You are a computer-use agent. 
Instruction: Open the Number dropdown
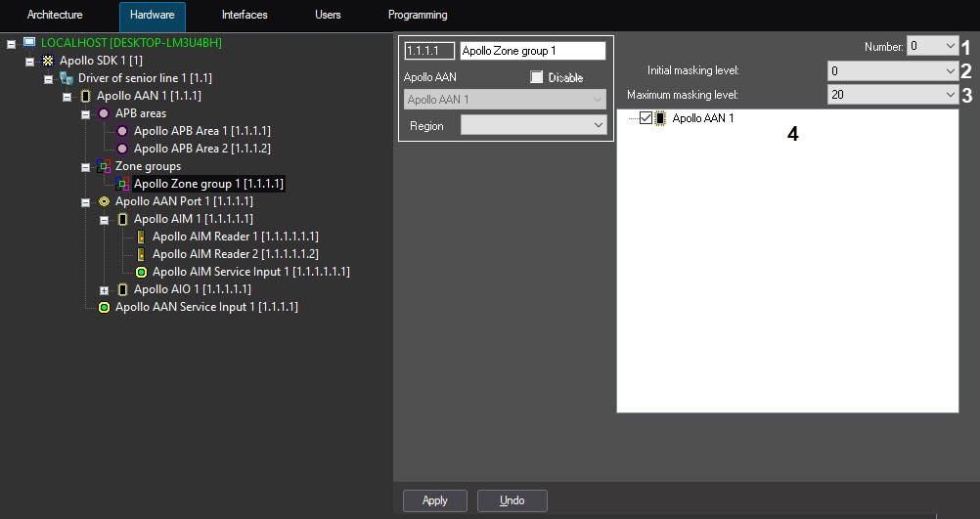point(950,46)
